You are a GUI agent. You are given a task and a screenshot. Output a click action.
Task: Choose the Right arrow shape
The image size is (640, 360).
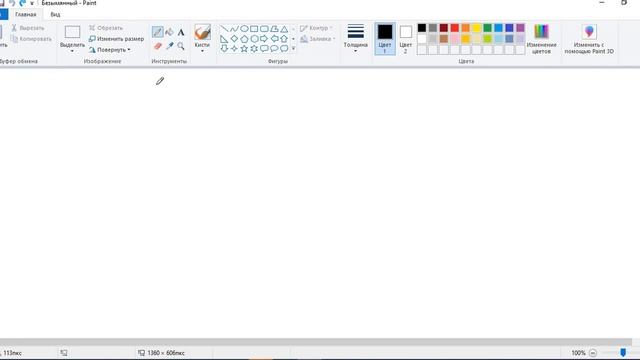click(x=264, y=39)
